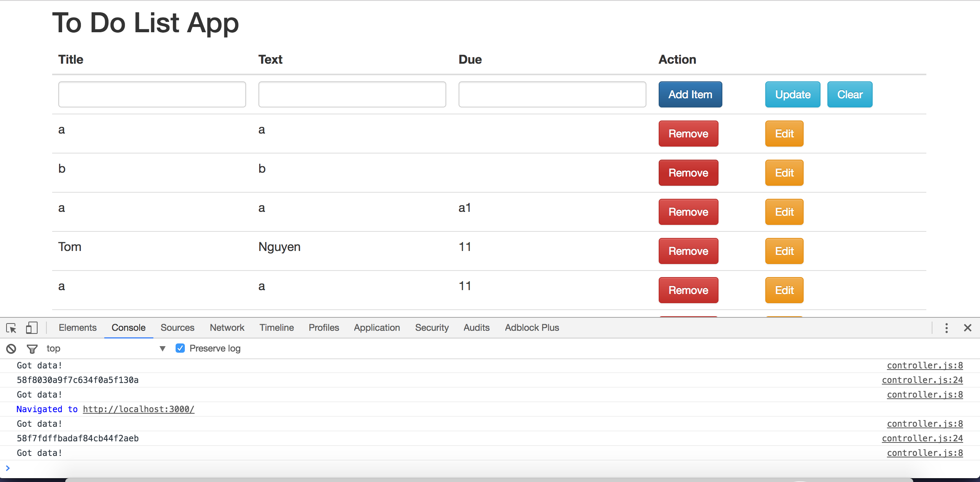Click the console filter funnel icon
The image size is (980, 482).
pyautogui.click(x=32, y=348)
